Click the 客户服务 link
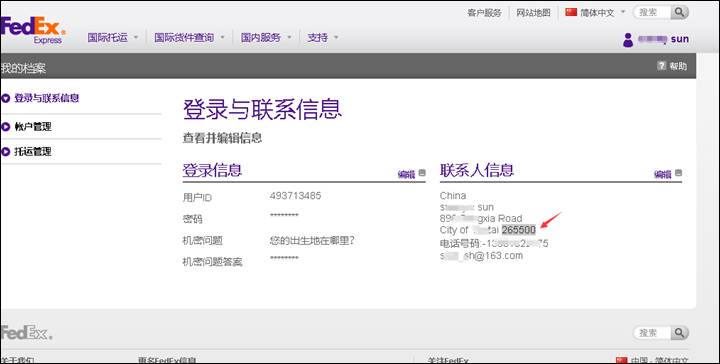The height and width of the screenshot is (364, 720). coord(484,13)
